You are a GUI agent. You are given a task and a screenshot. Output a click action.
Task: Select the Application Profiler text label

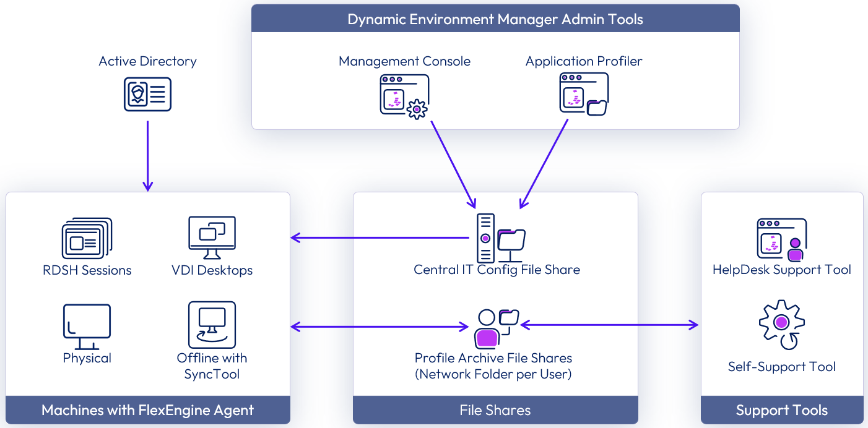584,61
